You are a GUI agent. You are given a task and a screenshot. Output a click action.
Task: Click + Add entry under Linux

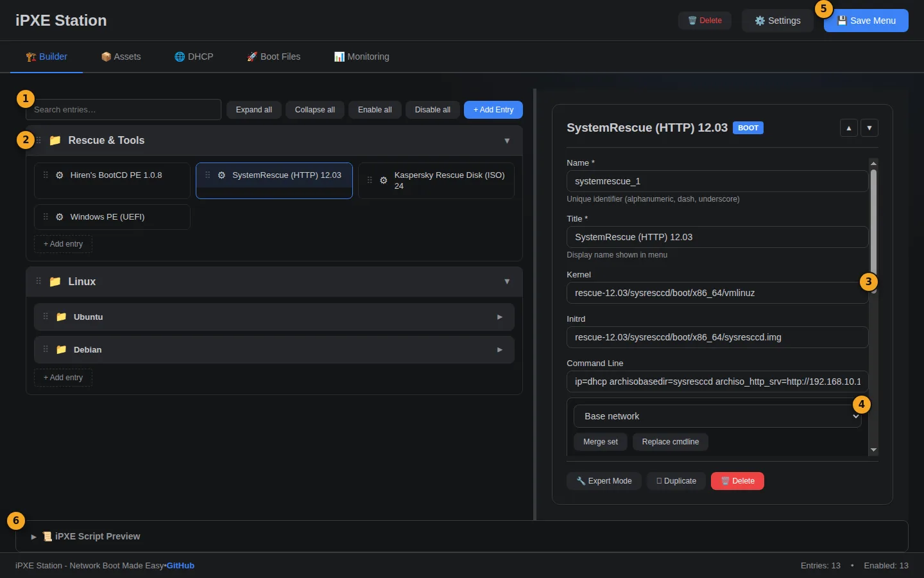(x=63, y=378)
